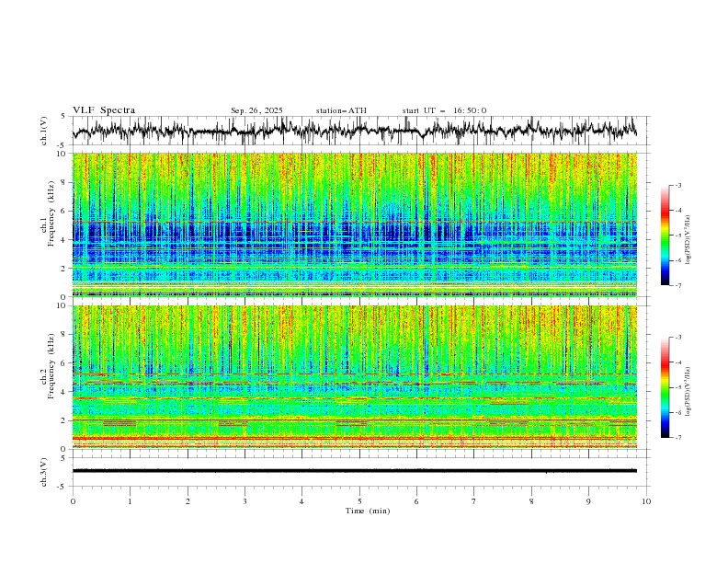Click the "-3" label on ch.2 colorbar
728x563 pixels.
(x=678, y=338)
